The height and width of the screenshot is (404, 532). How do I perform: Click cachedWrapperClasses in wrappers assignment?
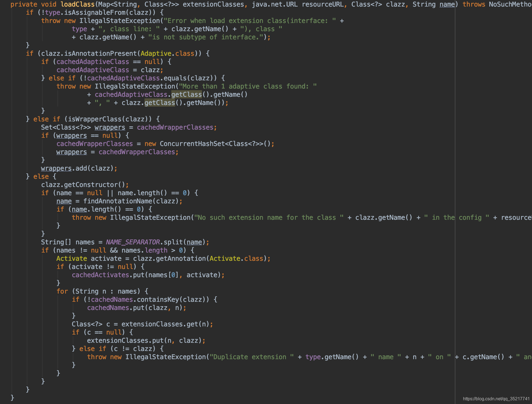[x=137, y=152]
